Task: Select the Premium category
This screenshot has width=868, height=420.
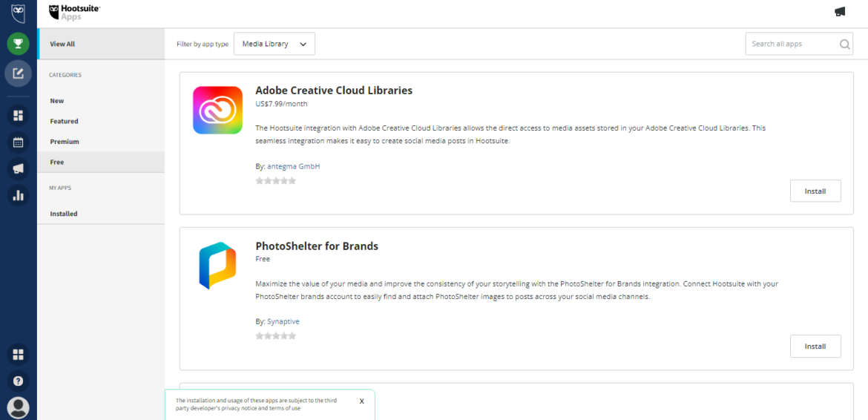Action: pyautogui.click(x=65, y=142)
